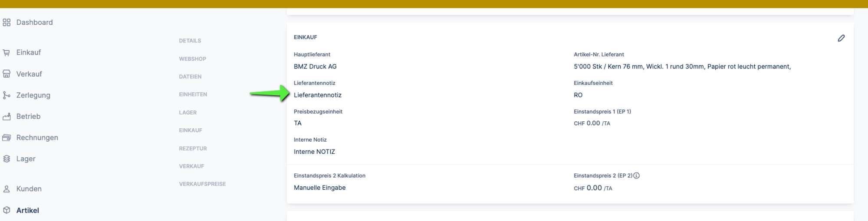
Task: Open the Dateien section
Action: pos(190,77)
